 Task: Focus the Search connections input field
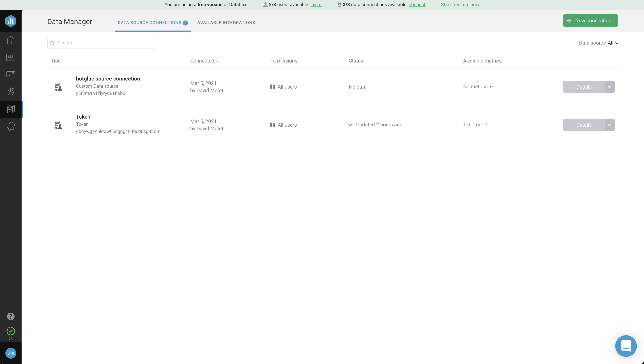[x=101, y=43]
